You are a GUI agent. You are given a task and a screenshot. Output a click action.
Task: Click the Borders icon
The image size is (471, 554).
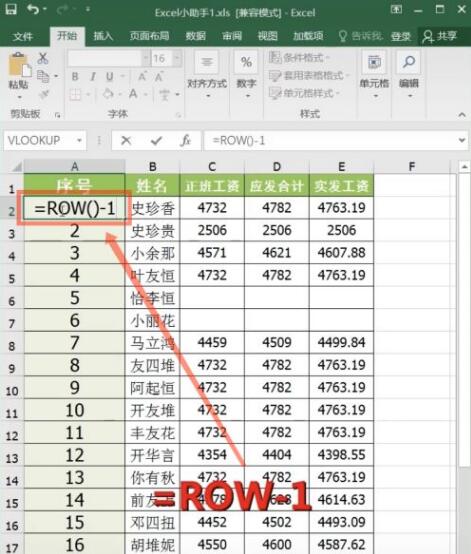[x=75, y=94]
